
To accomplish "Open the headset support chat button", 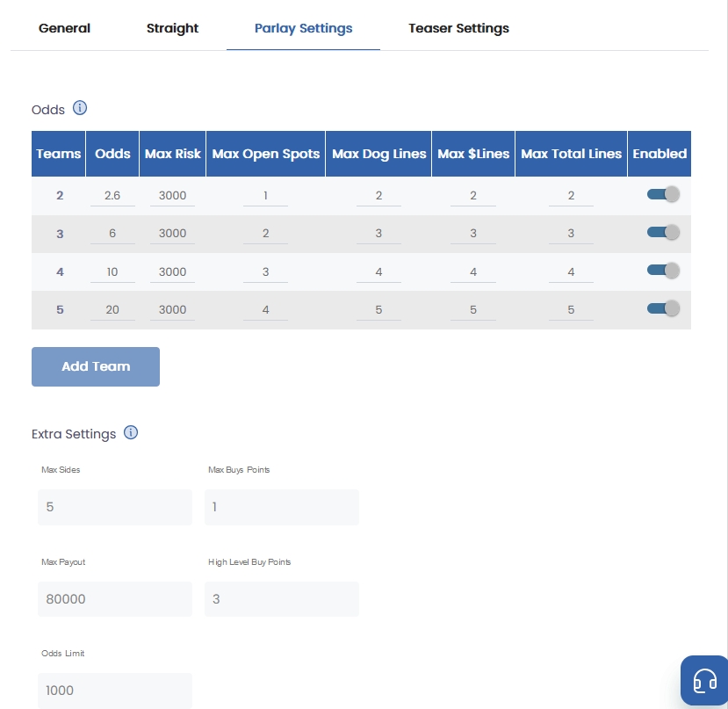I will pos(704,681).
